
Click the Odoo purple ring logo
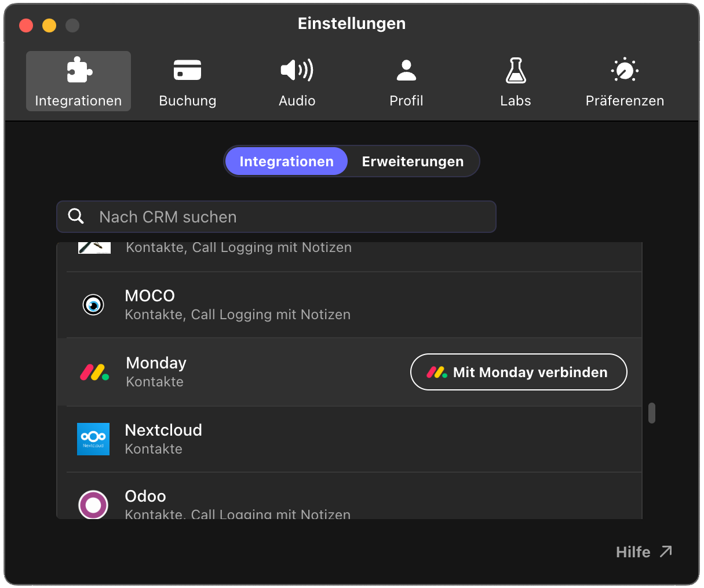point(93,505)
